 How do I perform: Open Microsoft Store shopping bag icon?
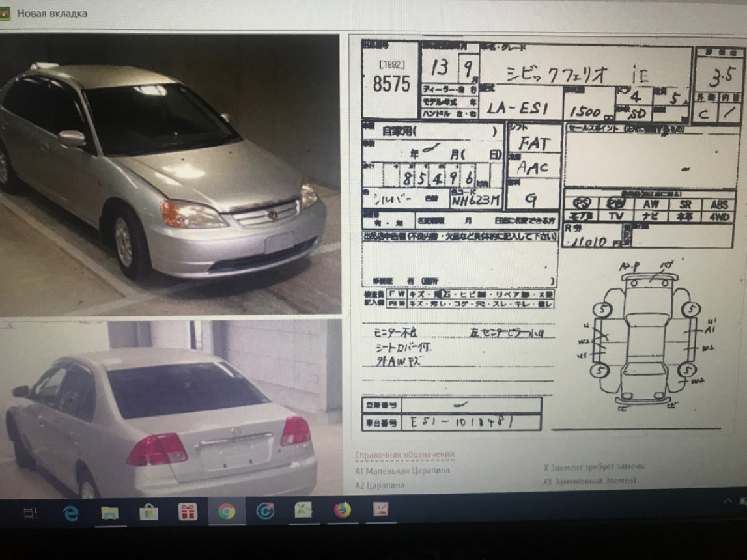(x=148, y=513)
